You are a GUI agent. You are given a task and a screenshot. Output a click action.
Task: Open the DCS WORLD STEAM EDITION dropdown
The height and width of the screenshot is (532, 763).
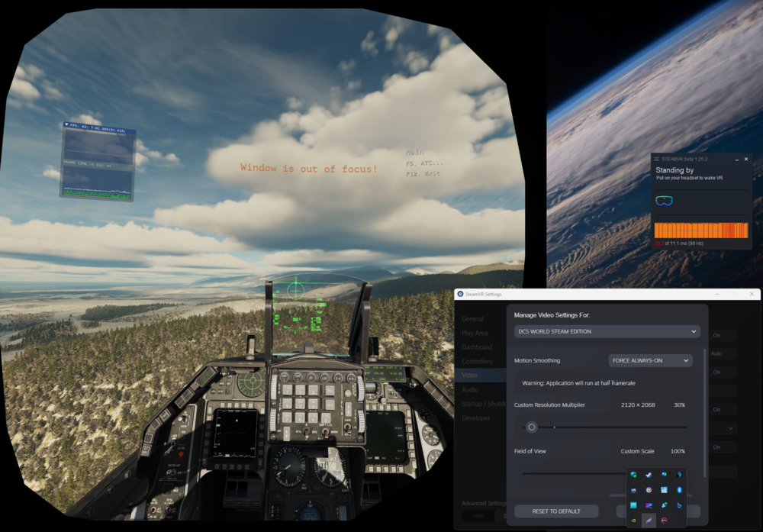click(x=607, y=331)
